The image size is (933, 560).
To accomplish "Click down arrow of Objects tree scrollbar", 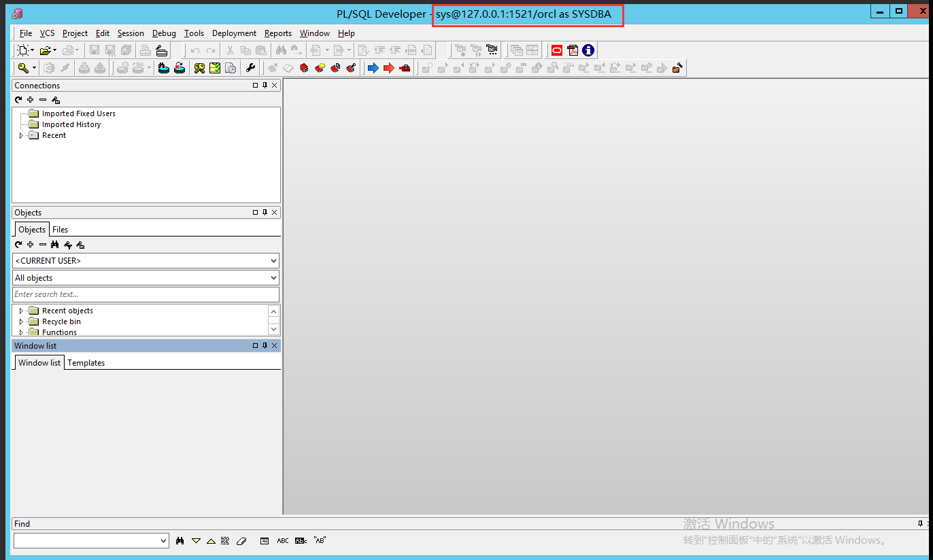I will 274,330.
